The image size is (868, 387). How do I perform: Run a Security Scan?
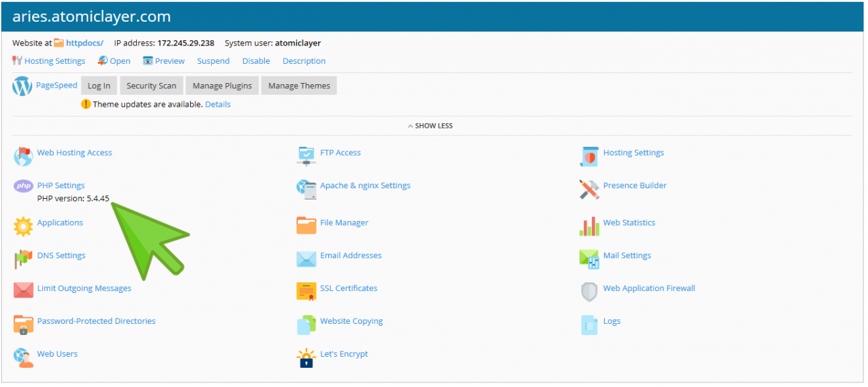tap(151, 85)
